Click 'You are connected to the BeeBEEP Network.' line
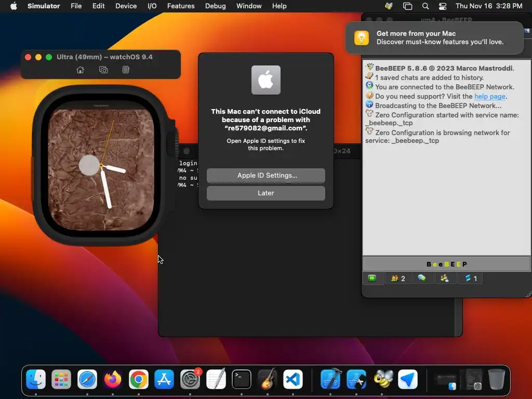The height and width of the screenshot is (399, 532). [x=445, y=87]
